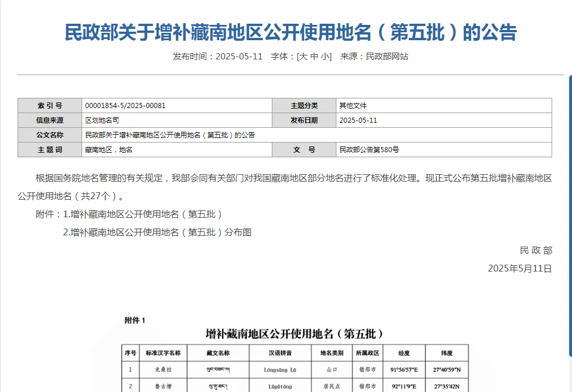
Task: Click the 汉语拼音 column header
Action: [x=280, y=352]
